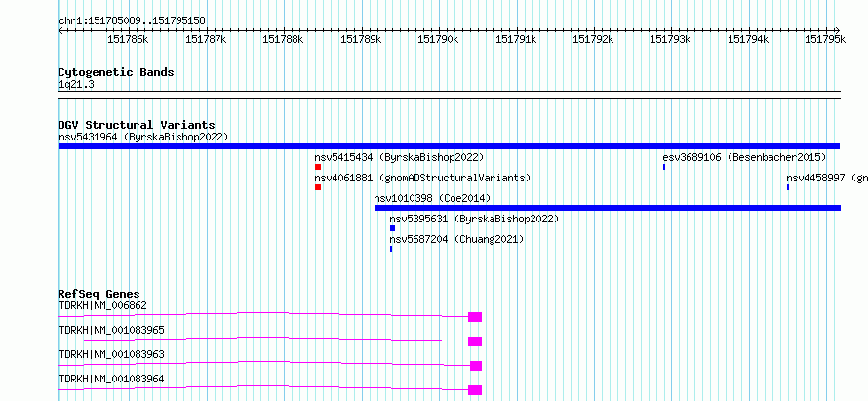Open variant label nsv5687204 (Chuang2021)
868x401 pixels.
click(456, 239)
